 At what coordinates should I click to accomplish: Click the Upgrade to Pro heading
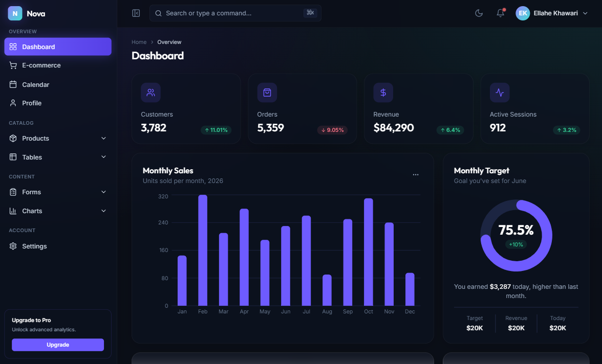pos(32,320)
